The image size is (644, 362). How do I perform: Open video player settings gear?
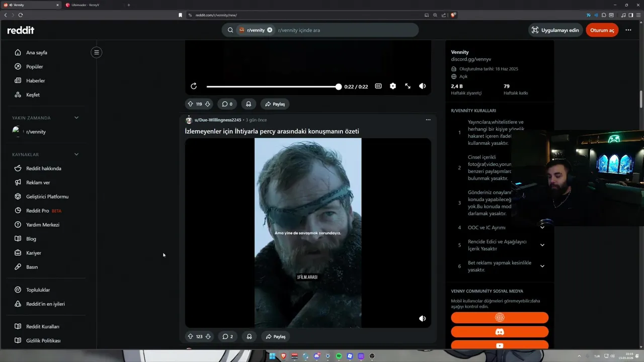(x=393, y=86)
